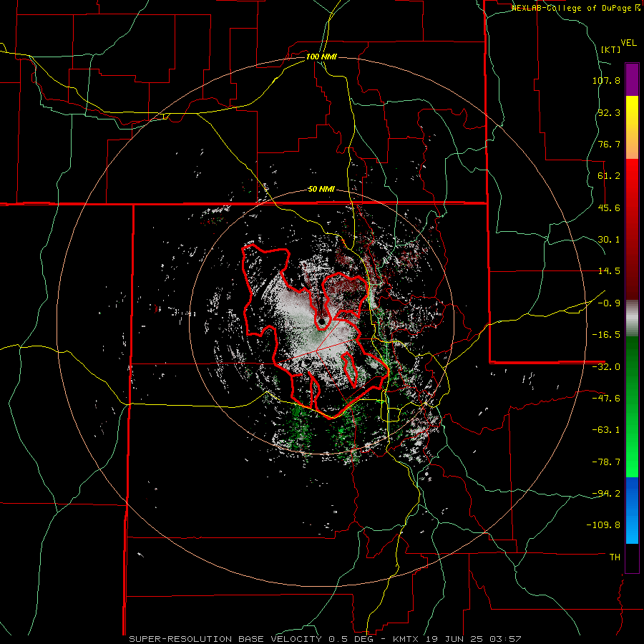Click the [KT] units label
The image size is (644, 644).
[610, 49]
